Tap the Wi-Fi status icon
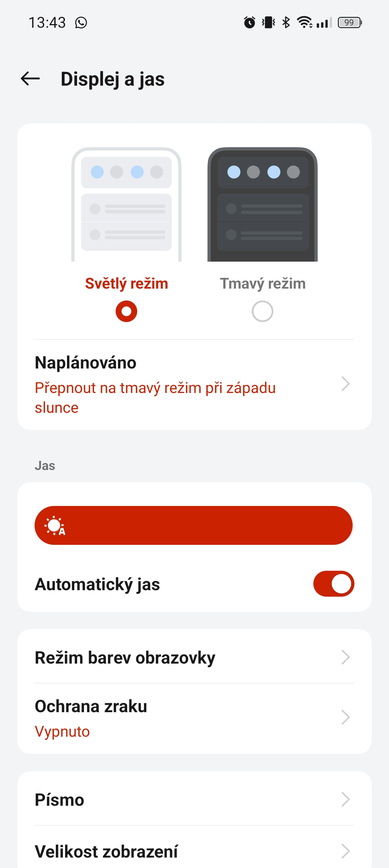Viewport: 389px width, 868px height. coord(304,23)
